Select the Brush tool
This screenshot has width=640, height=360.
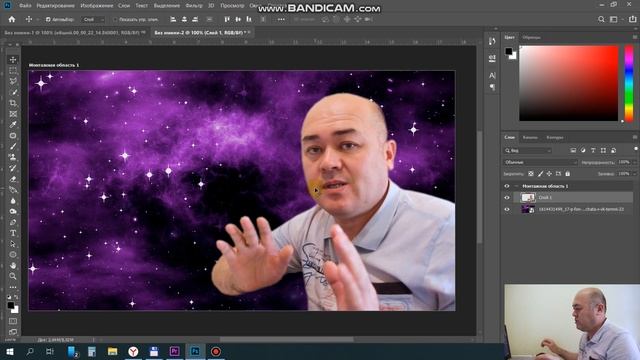click(13, 146)
